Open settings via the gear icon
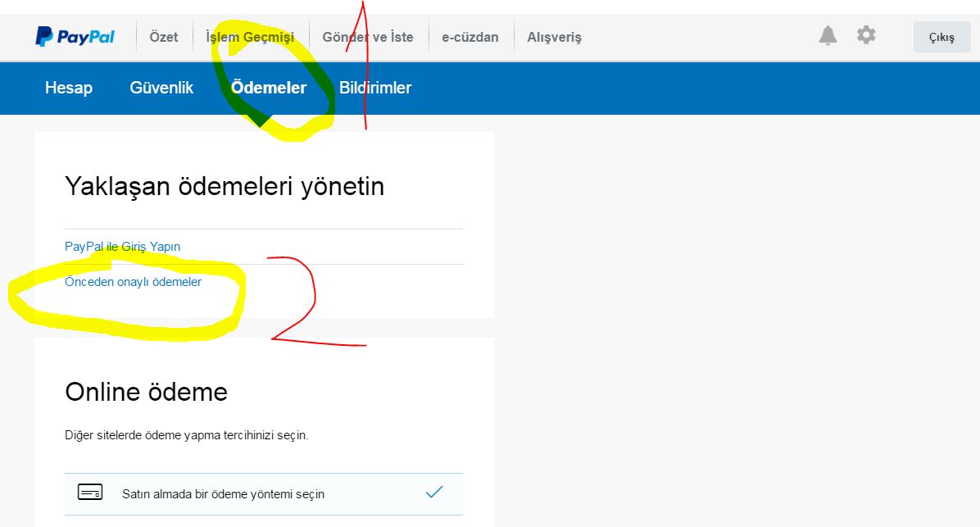 (x=866, y=35)
